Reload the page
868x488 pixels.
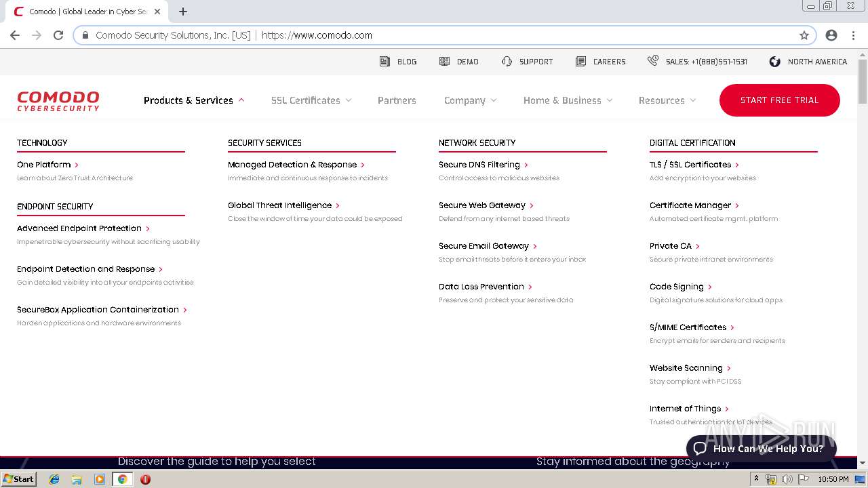(58, 35)
